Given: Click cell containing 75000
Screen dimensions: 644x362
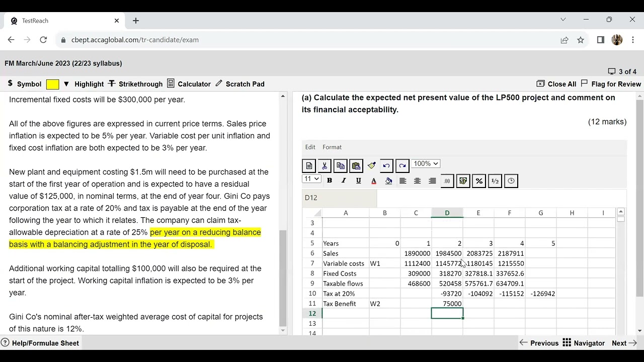Looking at the screenshot, I should pos(447,304).
